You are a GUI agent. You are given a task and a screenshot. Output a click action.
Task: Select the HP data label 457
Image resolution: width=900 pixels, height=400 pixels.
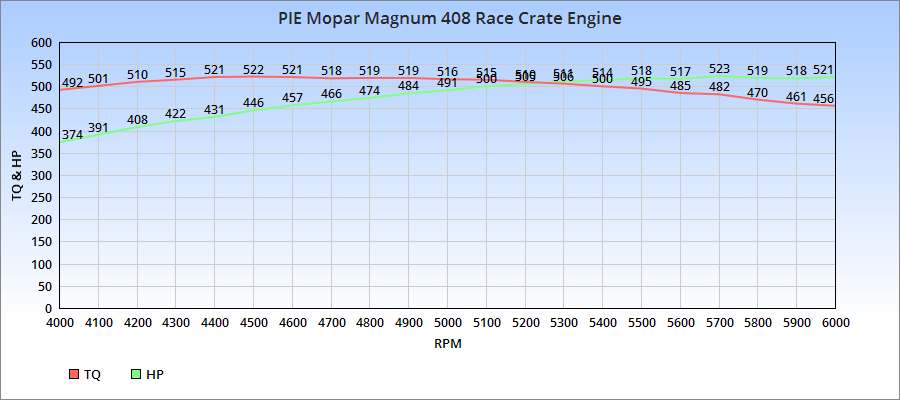[292, 98]
